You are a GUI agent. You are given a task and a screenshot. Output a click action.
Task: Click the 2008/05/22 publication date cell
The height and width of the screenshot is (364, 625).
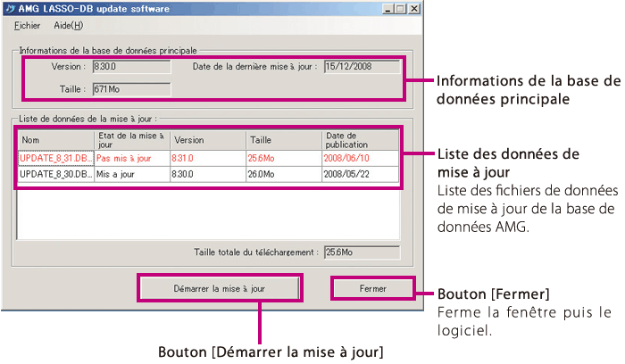[x=360, y=175]
